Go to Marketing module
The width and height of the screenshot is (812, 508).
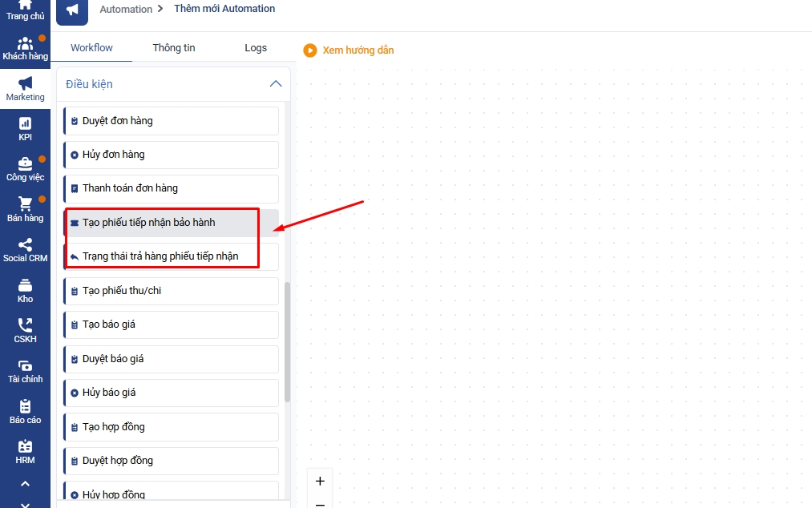[25, 89]
